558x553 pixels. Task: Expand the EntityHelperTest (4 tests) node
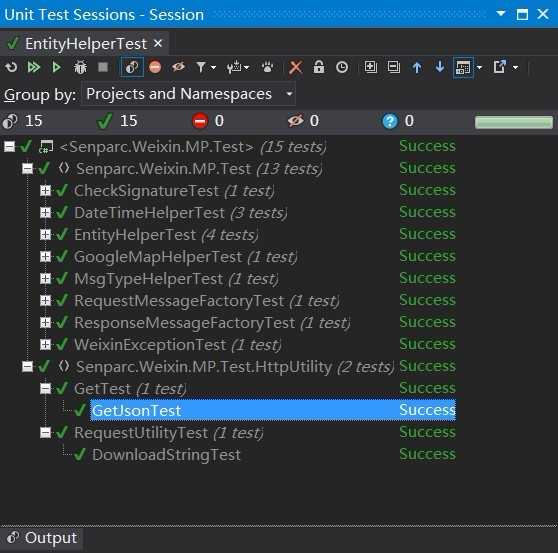45,235
